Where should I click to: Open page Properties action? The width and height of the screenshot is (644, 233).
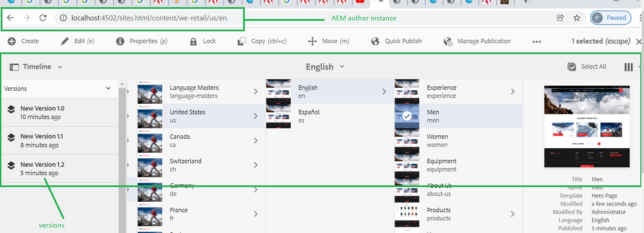point(141,41)
